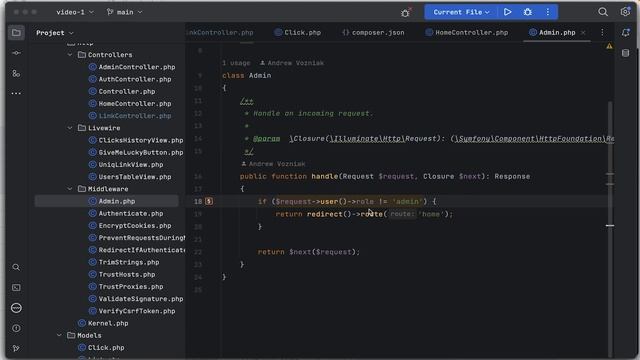The height and width of the screenshot is (360, 640).
Task: Place cursor on 'return $next($request);' line
Action: coord(309,252)
